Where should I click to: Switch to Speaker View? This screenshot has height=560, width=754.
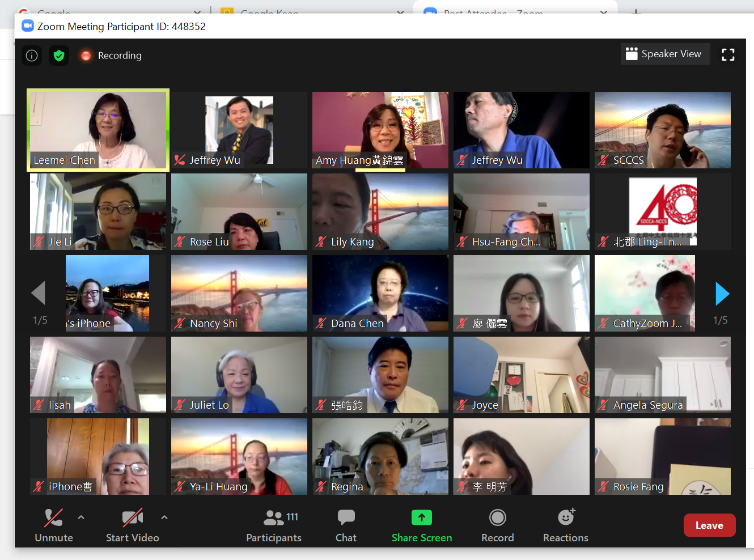[x=664, y=54]
